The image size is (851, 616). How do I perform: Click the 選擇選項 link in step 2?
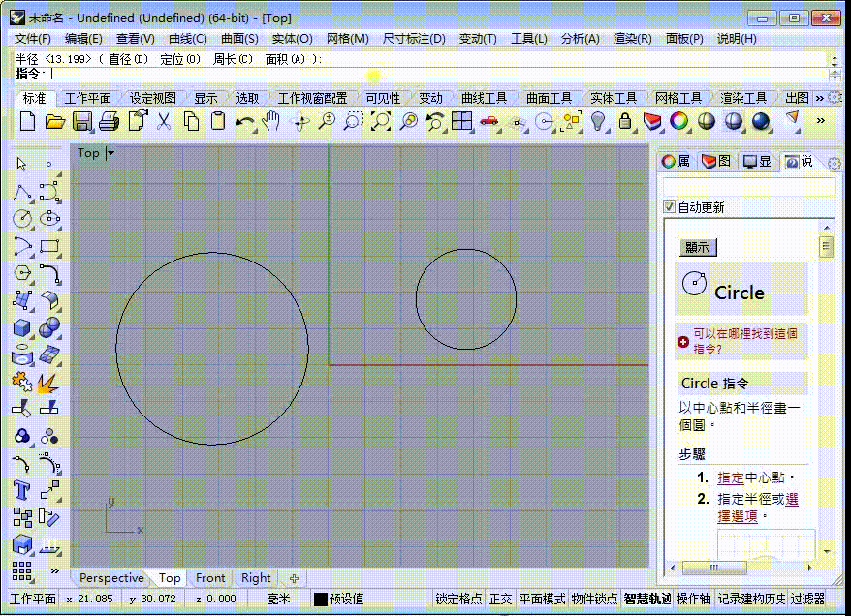758,508
